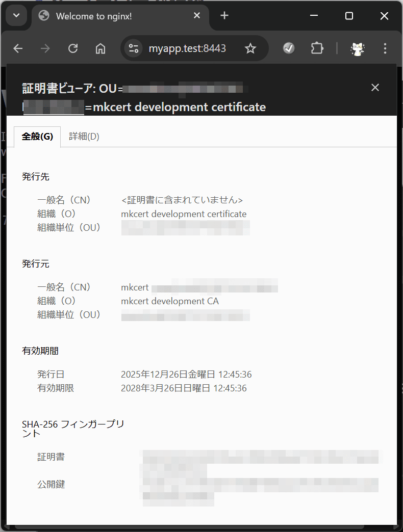
Task: Close the certificate viewer dialog
Action: [x=375, y=88]
